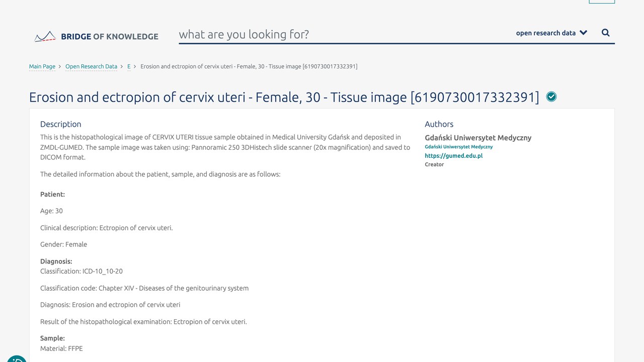Click the "Material: FFPE" text
The height and width of the screenshot is (362, 644).
point(61,348)
